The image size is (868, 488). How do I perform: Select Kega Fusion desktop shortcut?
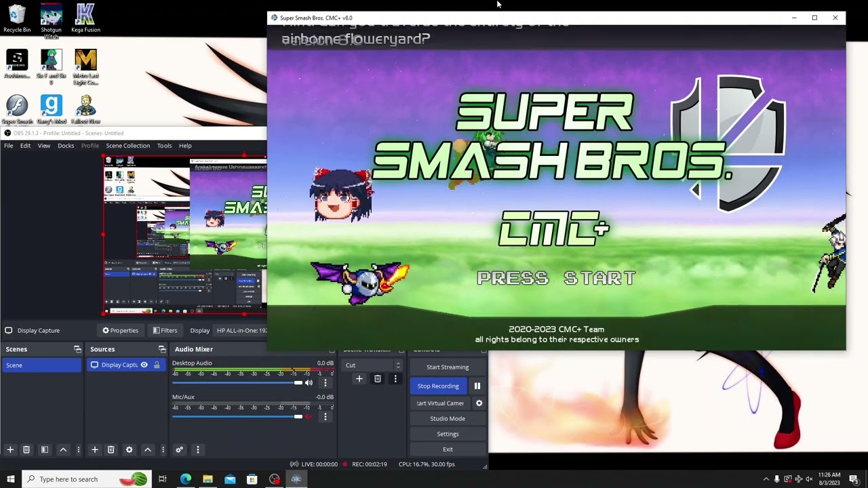85,19
